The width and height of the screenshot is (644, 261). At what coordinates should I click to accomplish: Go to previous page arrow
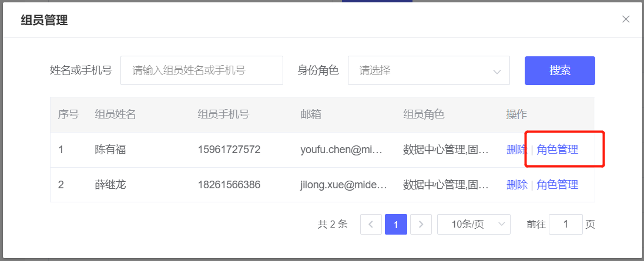coord(371,224)
